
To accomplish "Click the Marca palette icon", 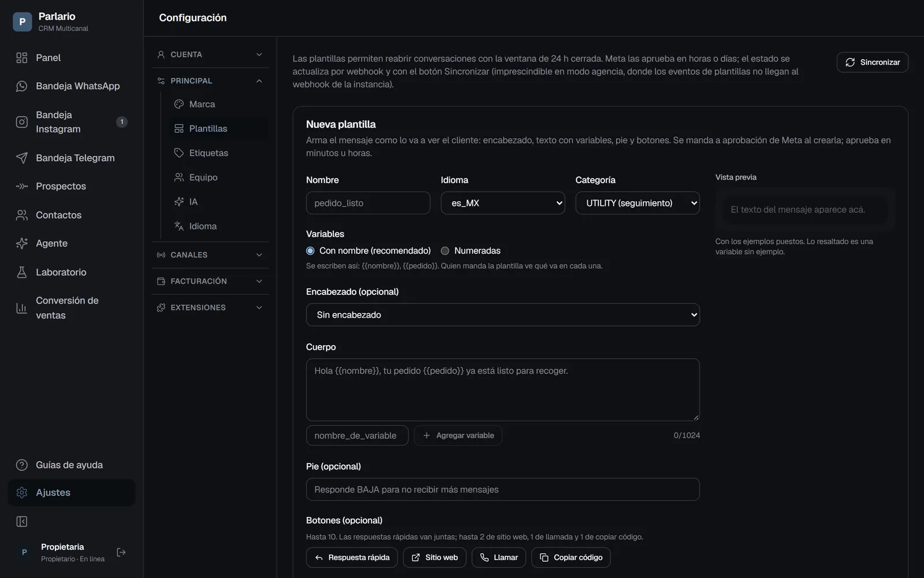I will pyautogui.click(x=179, y=104).
